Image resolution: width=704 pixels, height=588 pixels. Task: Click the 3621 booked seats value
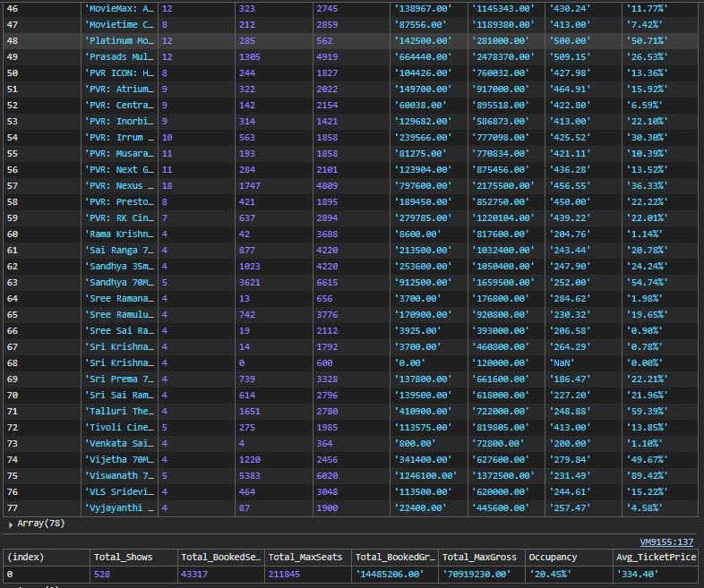click(250, 283)
